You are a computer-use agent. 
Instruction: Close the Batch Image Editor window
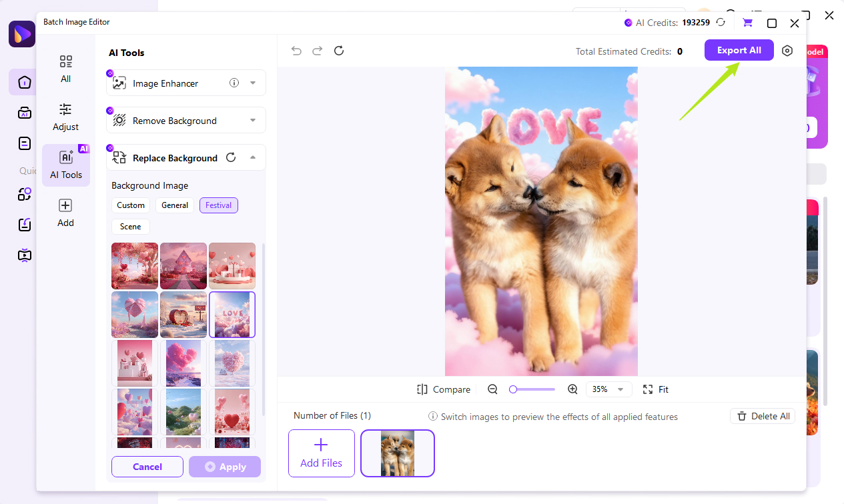click(795, 23)
